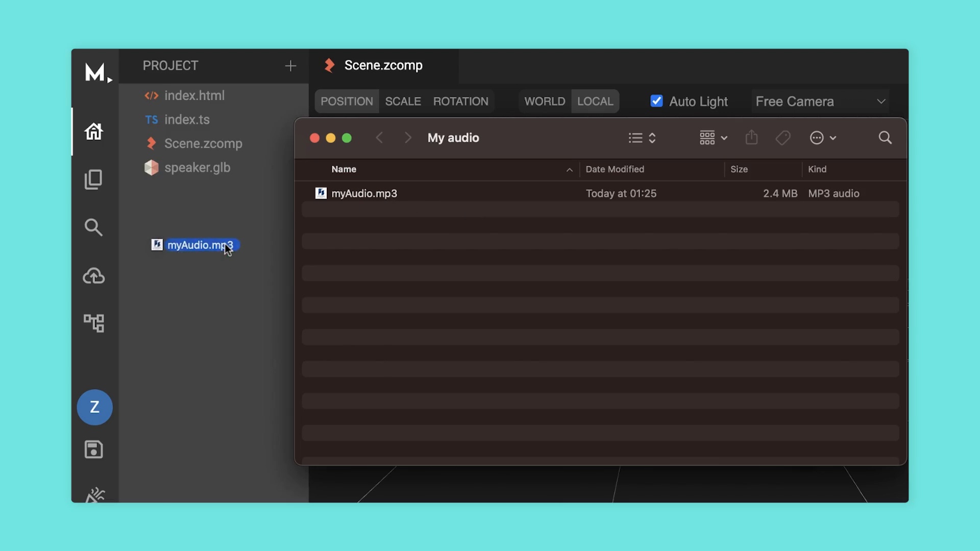Click the 'MP3 audio' kind cell
980x551 pixels.
(x=834, y=193)
